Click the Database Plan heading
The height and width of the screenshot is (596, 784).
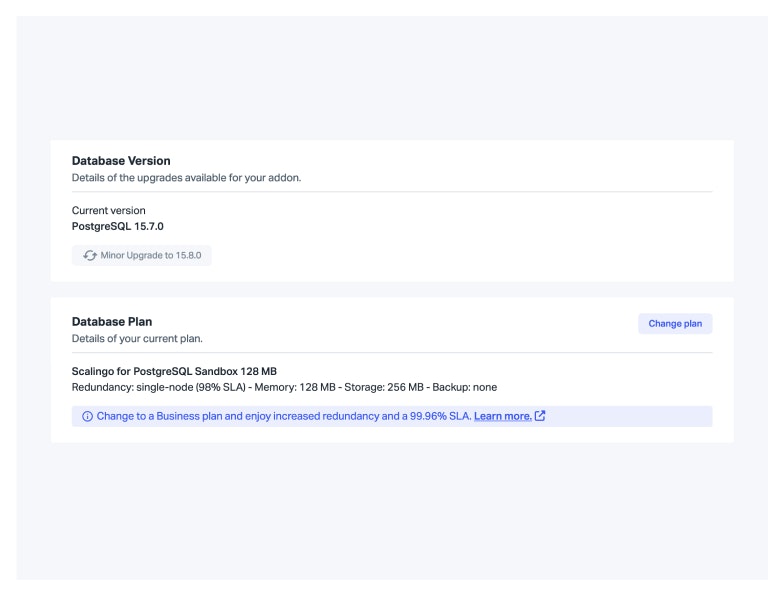(x=112, y=322)
